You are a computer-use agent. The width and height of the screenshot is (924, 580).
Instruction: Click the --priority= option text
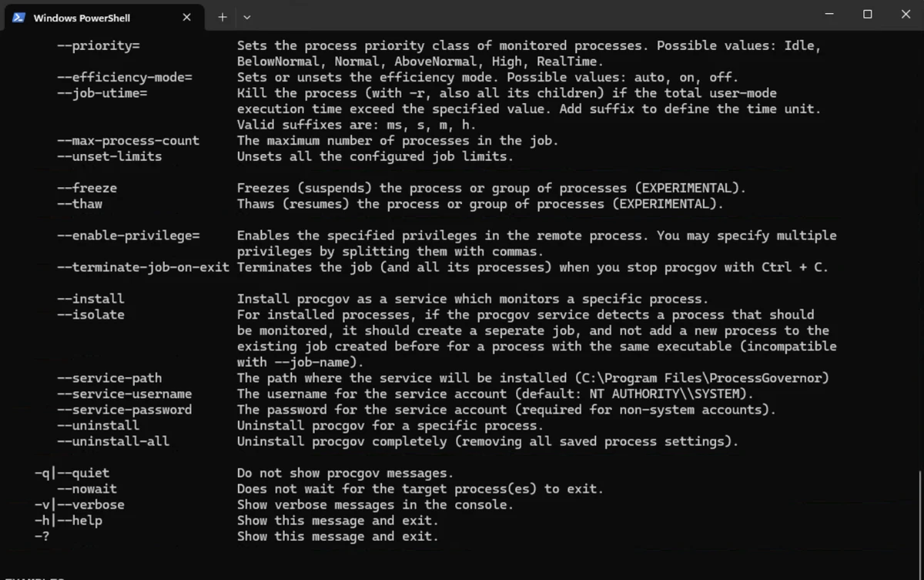click(99, 45)
